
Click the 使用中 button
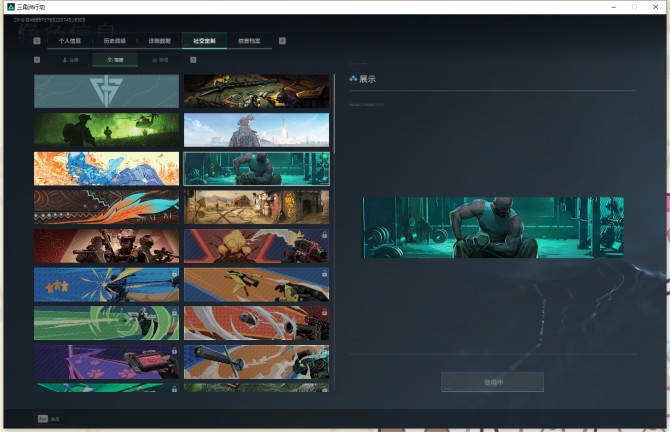[492, 382]
